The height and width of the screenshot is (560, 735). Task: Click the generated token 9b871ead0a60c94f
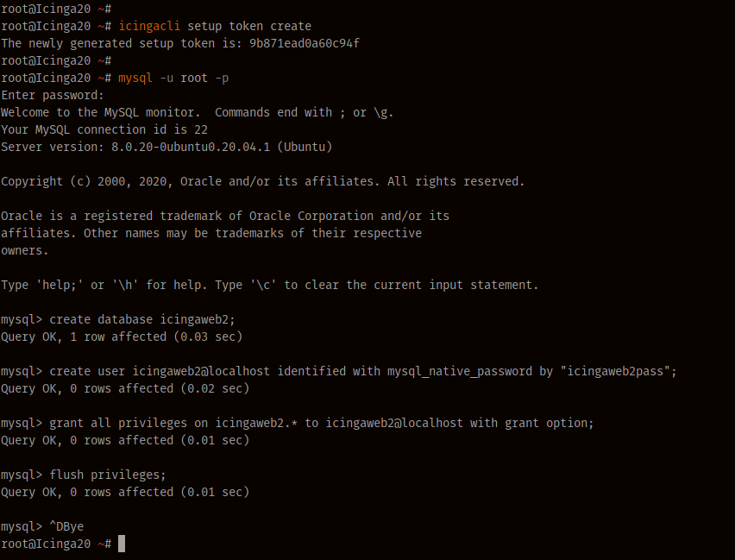pos(305,43)
